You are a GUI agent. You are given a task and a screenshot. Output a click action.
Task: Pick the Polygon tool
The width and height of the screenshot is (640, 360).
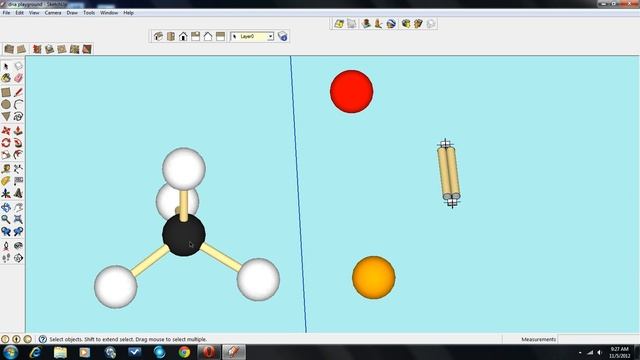[6, 117]
